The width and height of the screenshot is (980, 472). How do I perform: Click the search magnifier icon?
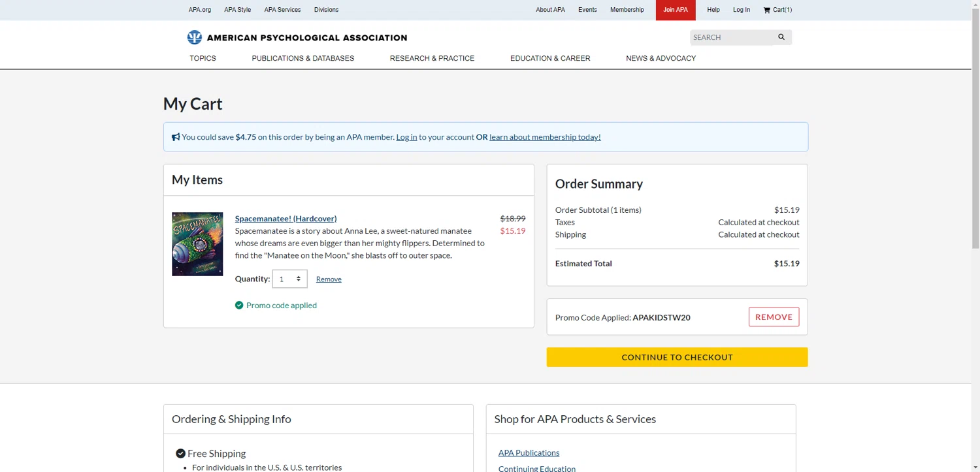[x=781, y=37]
